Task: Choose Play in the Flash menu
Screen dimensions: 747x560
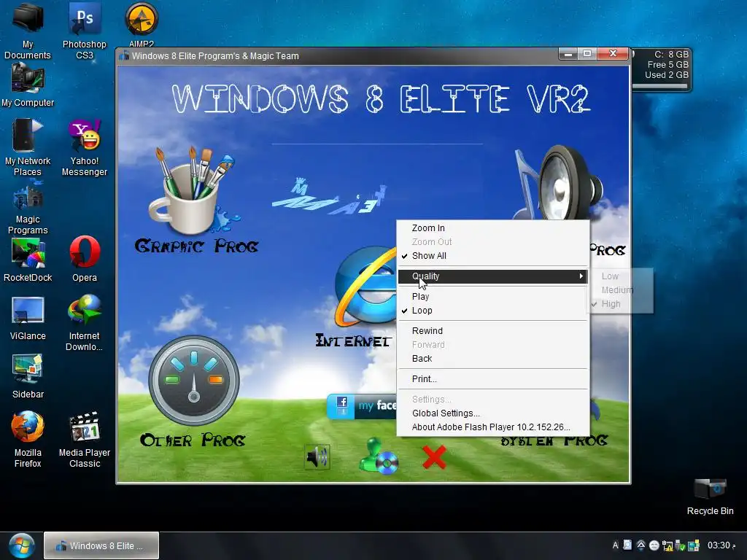Action: pos(493,297)
